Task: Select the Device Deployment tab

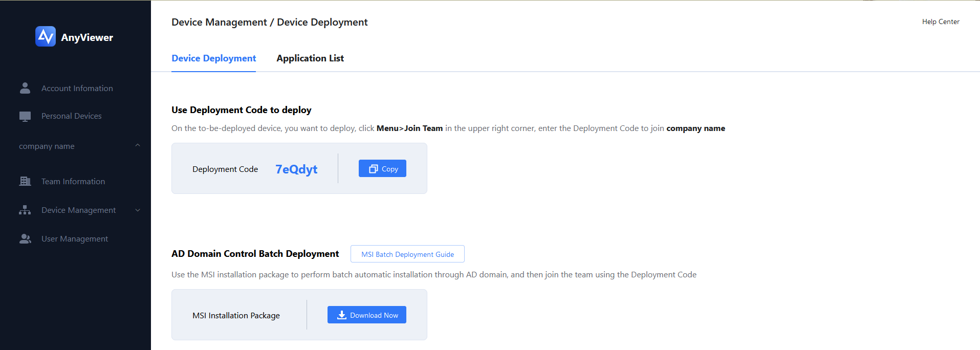Action: point(213,58)
